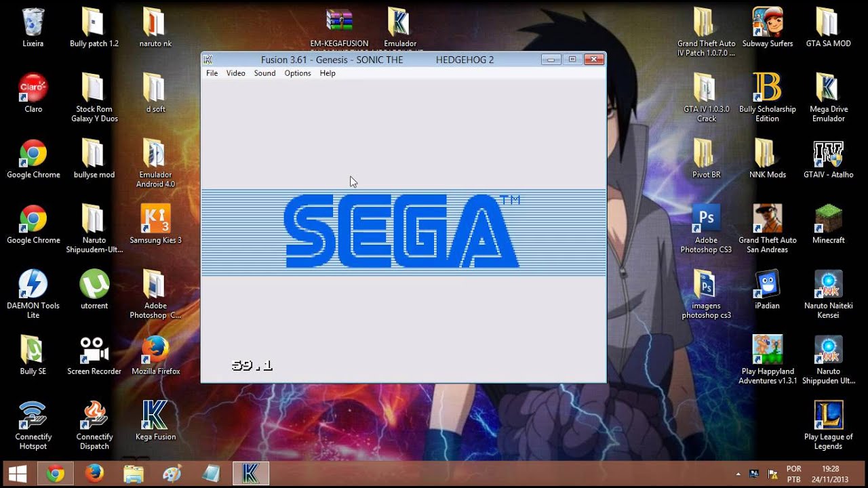Select the Mega Drive Emulador icon
This screenshot has height=488, width=868.
click(828, 98)
